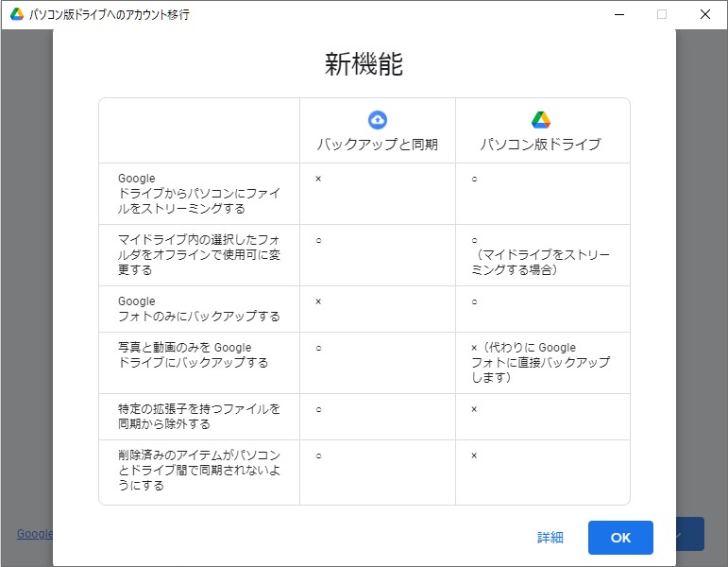
Task: Close the account migration window
Action: (704, 14)
